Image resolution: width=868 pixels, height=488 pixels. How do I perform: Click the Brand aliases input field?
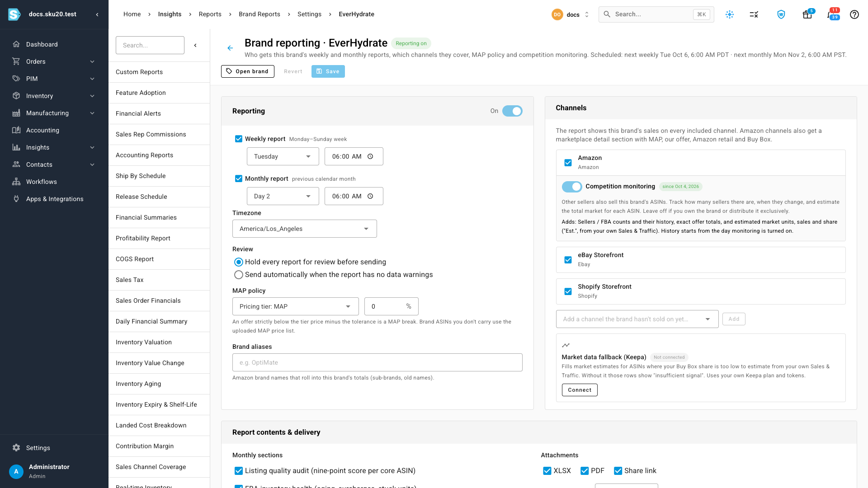tap(377, 362)
